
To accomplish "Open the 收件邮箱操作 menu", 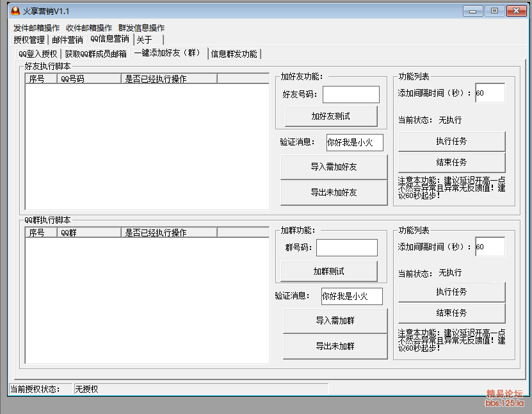I will tap(89, 28).
